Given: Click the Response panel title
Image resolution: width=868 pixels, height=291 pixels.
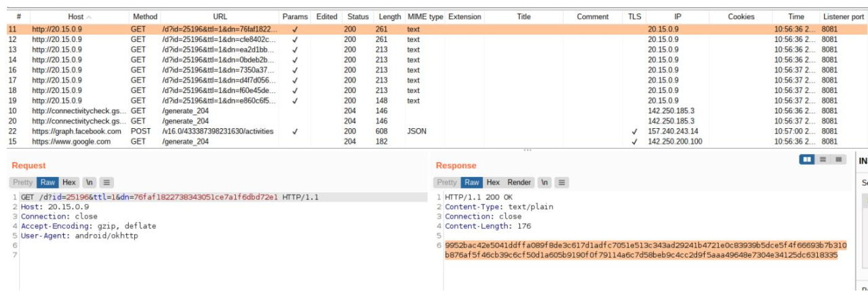Looking at the screenshot, I should click(x=456, y=166).
